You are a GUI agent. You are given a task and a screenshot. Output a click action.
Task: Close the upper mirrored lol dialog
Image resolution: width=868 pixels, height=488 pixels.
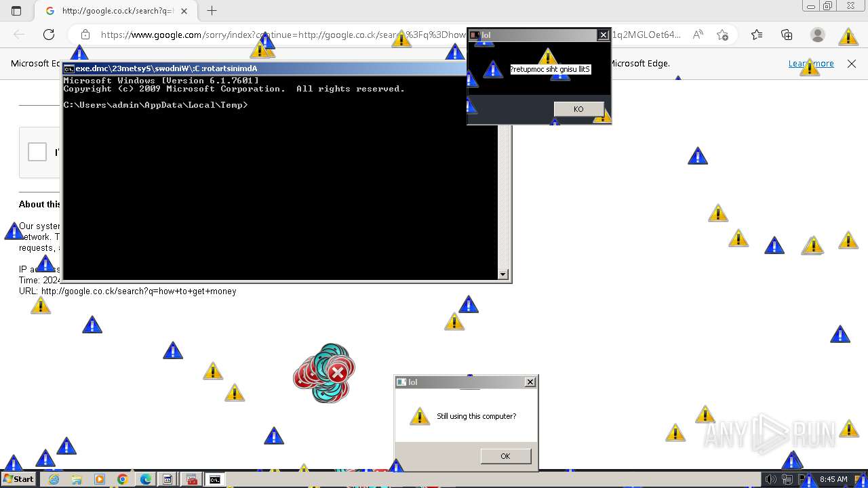click(x=603, y=35)
